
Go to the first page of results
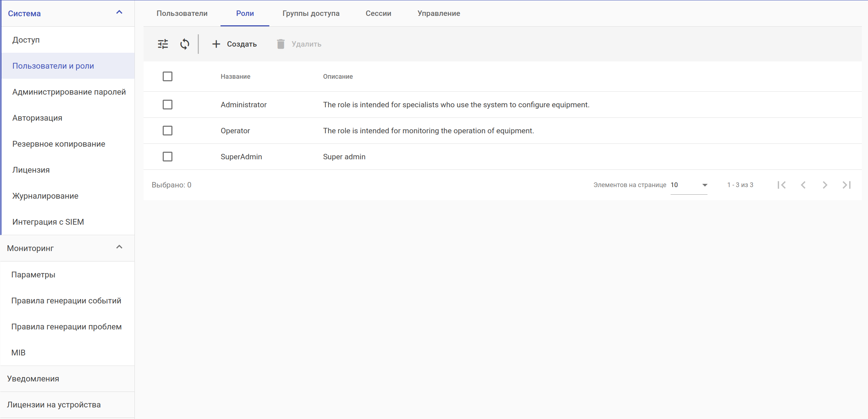pos(782,185)
